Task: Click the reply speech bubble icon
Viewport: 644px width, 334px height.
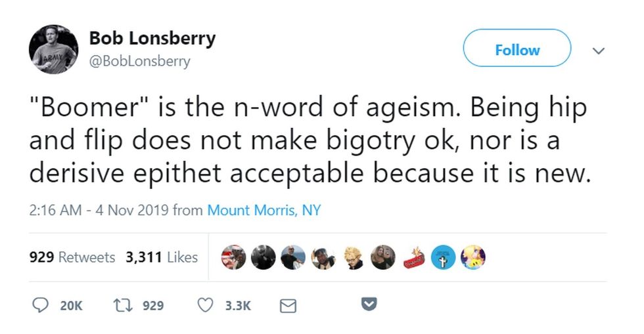Action: pyautogui.click(x=40, y=305)
